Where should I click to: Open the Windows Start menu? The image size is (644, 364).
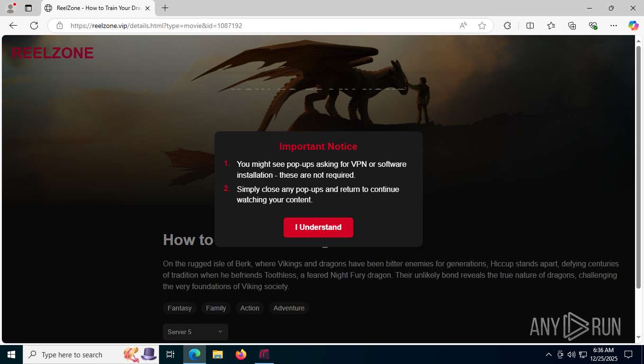coord(11,355)
